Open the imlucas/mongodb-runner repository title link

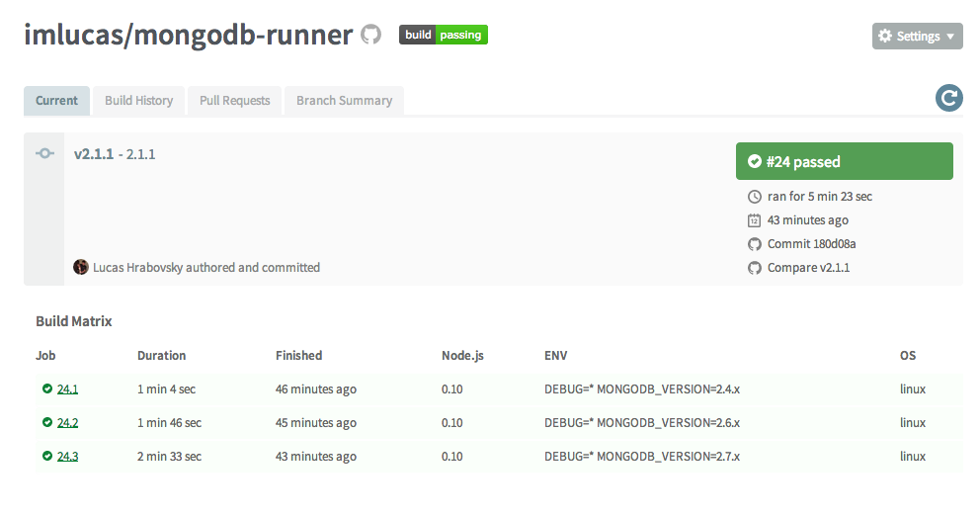coord(188,35)
